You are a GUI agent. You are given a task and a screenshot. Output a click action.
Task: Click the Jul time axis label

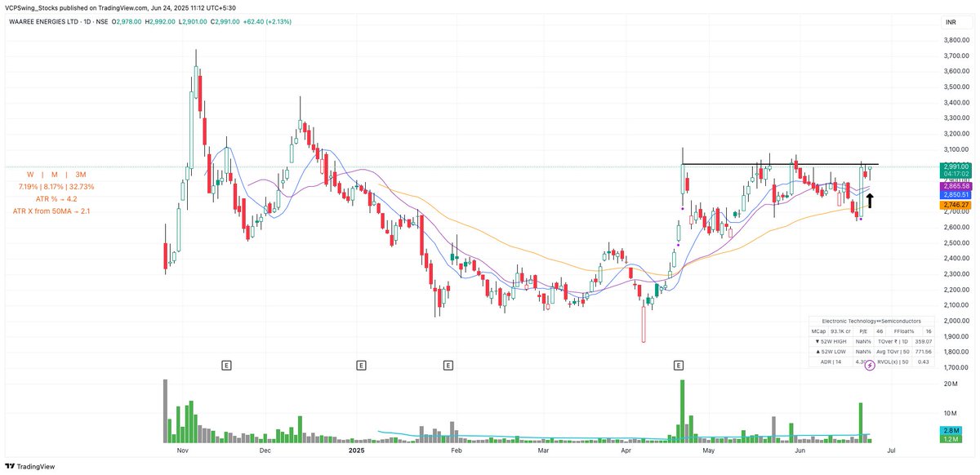click(890, 451)
